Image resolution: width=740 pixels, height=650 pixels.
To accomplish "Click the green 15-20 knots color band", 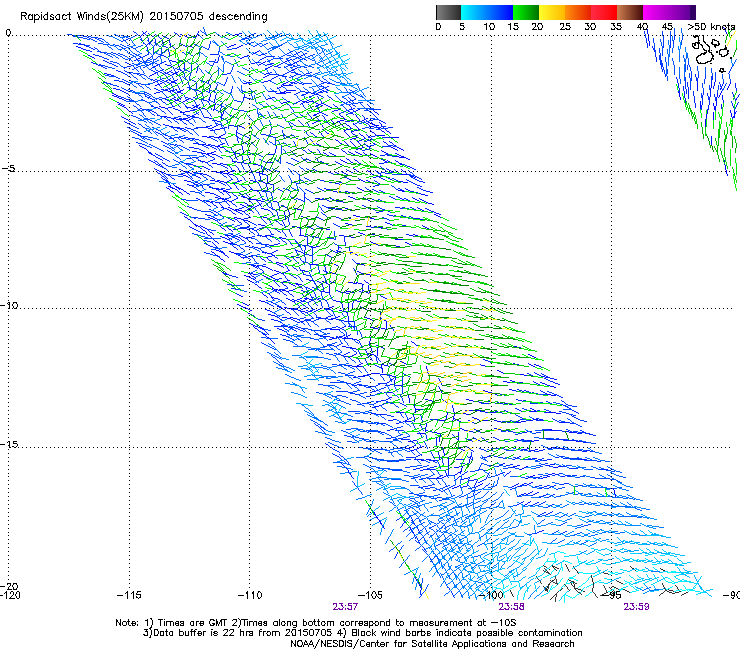I will click(526, 12).
